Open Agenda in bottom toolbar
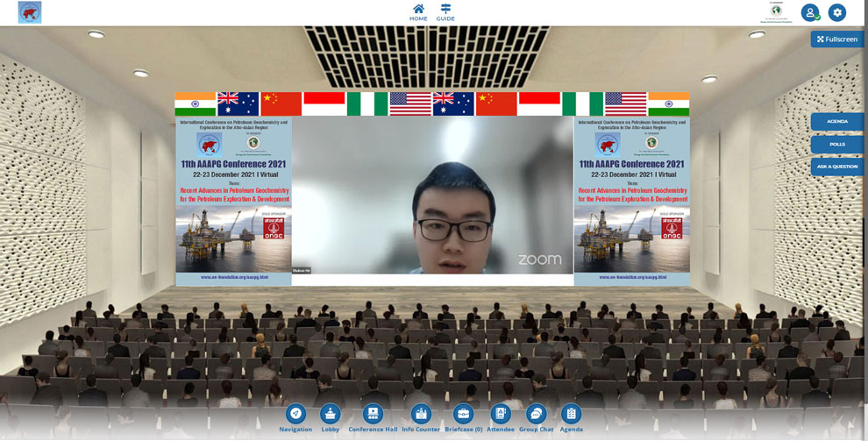868x441 pixels. point(572,418)
